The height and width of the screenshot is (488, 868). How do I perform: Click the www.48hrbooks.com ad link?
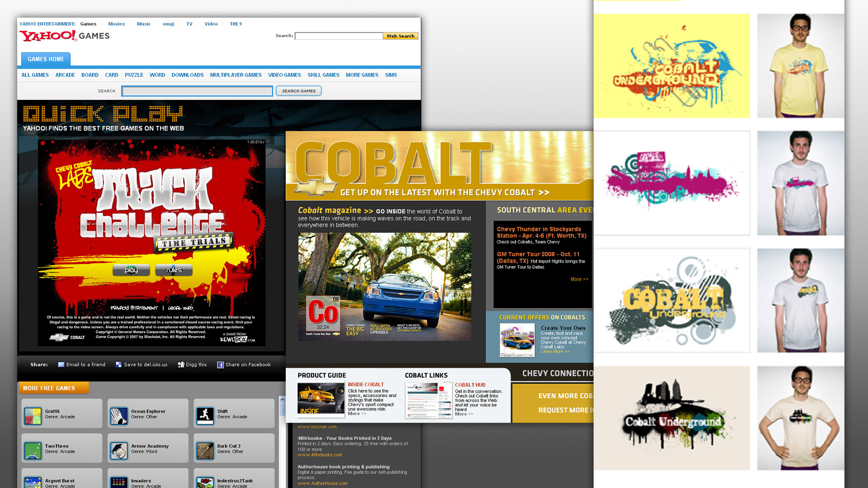(320, 455)
